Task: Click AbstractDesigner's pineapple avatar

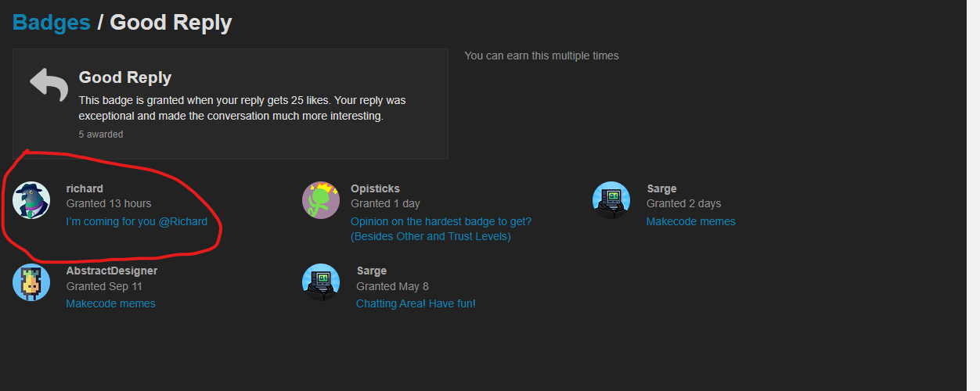Action: [32, 282]
